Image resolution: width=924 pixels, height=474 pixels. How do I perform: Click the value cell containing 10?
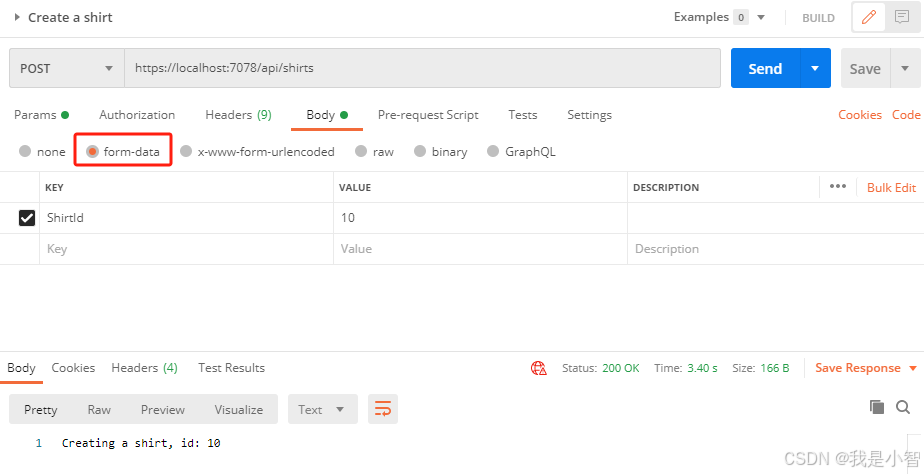coord(480,218)
